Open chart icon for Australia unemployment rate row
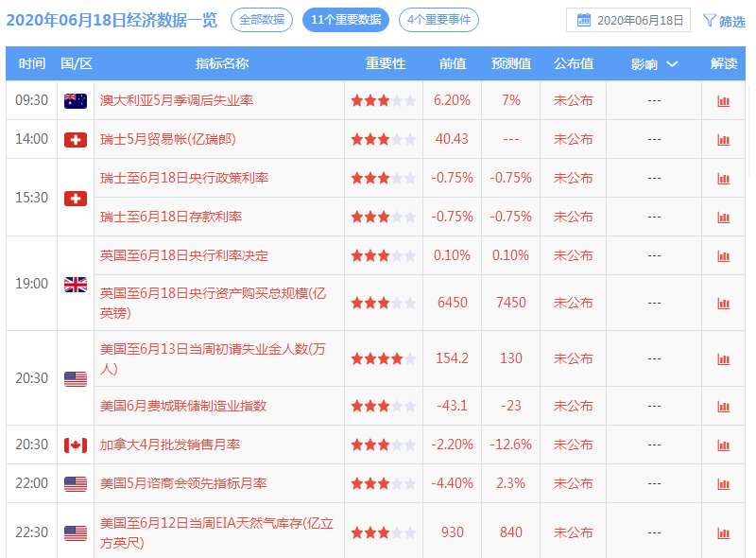 [x=724, y=100]
